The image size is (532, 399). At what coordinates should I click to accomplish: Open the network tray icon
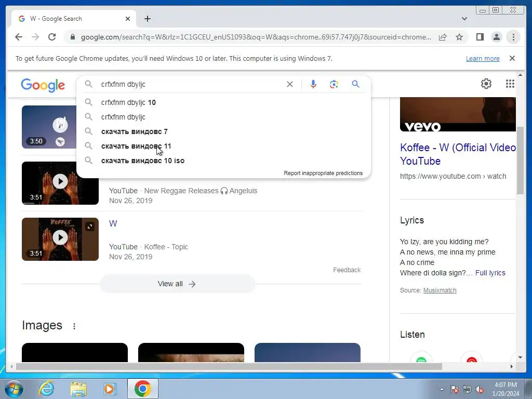point(467,389)
